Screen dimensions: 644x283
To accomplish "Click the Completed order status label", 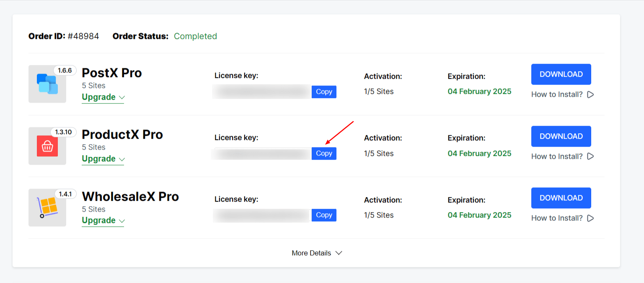I will coord(195,36).
